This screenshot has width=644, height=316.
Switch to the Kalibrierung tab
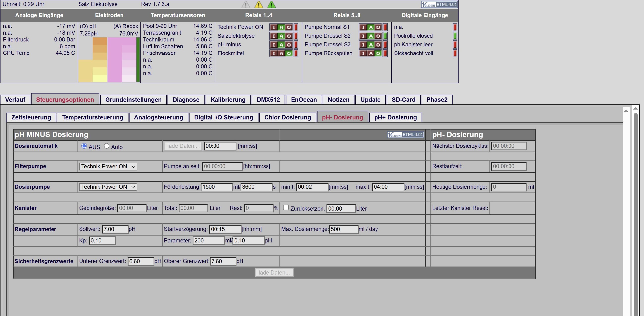[x=228, y=100]
